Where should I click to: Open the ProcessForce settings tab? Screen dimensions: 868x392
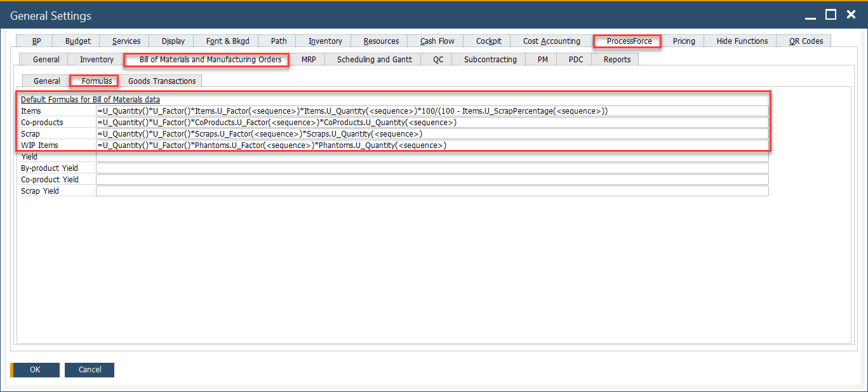[x=629, y=41]
